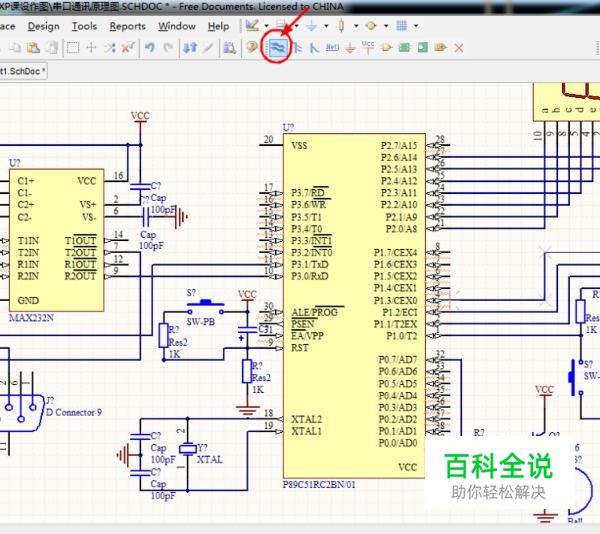600x534 pixels.
Task: Click the Cross Probe icon
Action: (208, 48)
